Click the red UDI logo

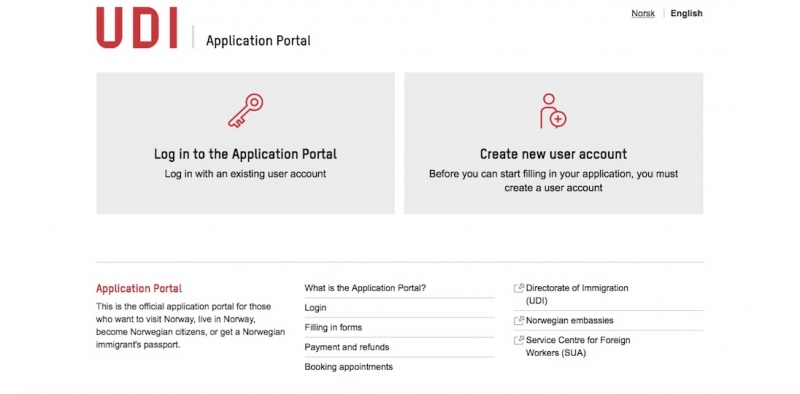tap(137, 28)
